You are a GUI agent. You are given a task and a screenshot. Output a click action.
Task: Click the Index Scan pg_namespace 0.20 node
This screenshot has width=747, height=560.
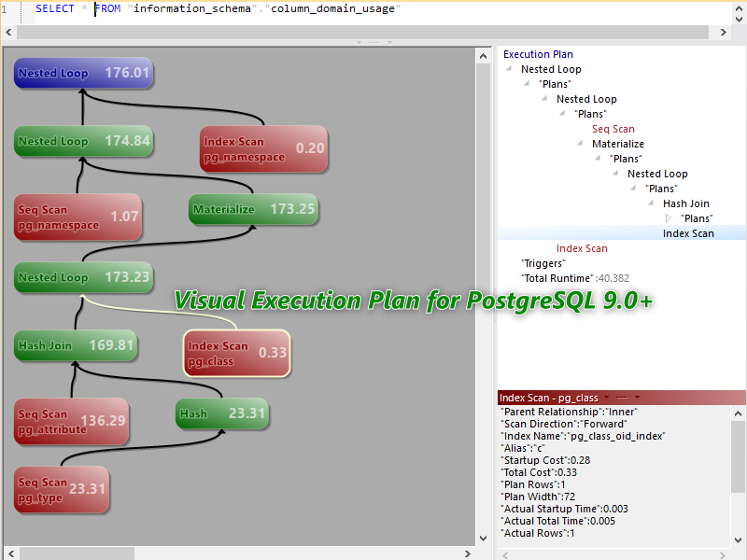[x=263, y=148]
